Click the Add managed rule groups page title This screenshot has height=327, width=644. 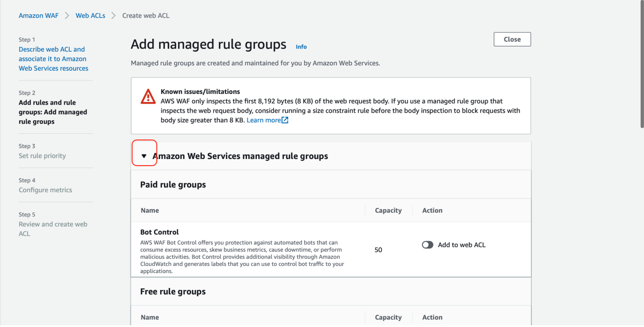point(208,44)
